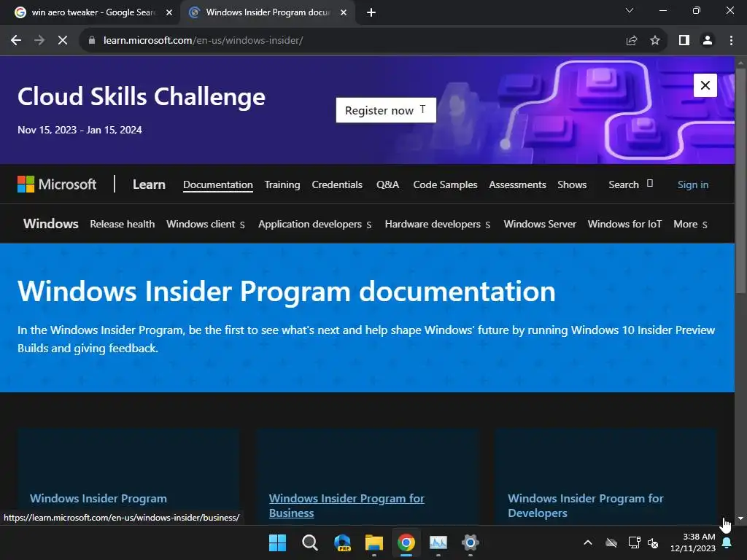Click the OneDrive cloud tray icon
The height and width of the screenshot is (560, 747).
[x=611, y=542]
